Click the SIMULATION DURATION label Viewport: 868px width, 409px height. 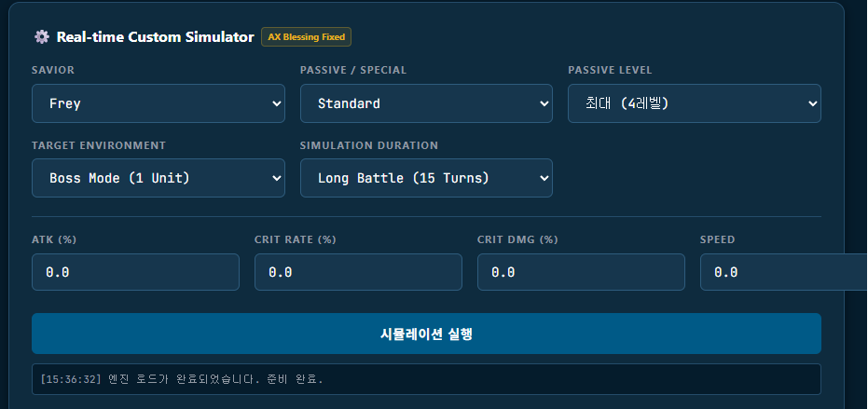tap(369, 145)
